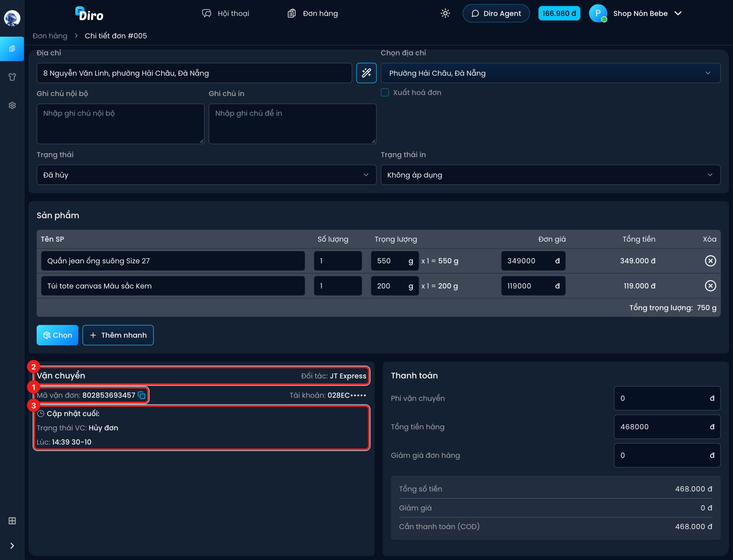The image size is (733, 560).
Task: Focus the Địa chỉ address field
Action: click(194, 73)
